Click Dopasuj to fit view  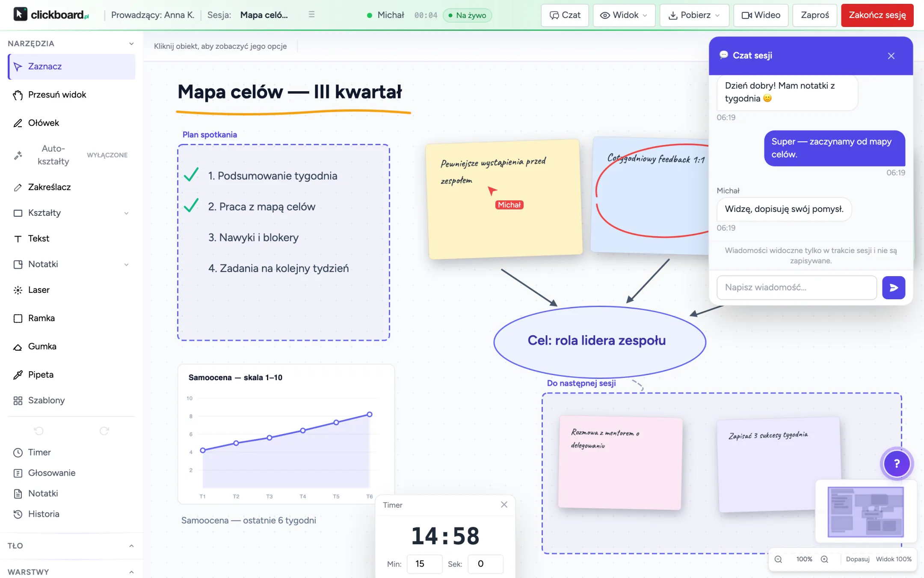tap(857, 559)
